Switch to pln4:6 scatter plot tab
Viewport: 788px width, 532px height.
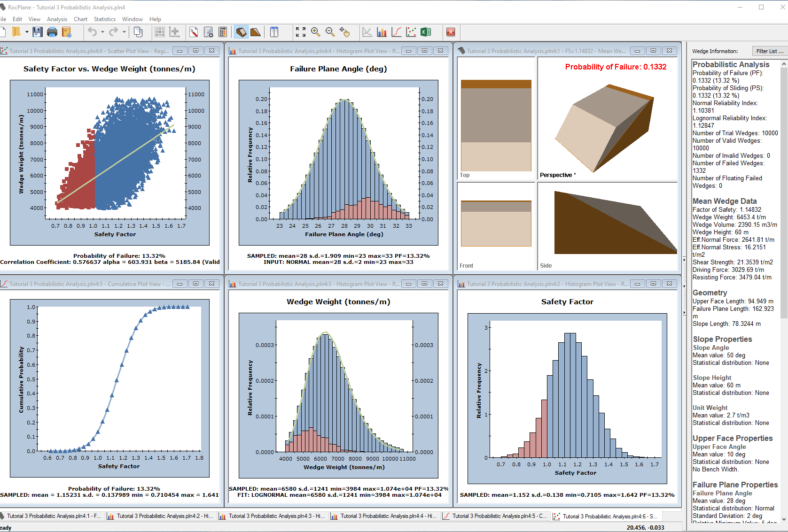coord(606,516)
